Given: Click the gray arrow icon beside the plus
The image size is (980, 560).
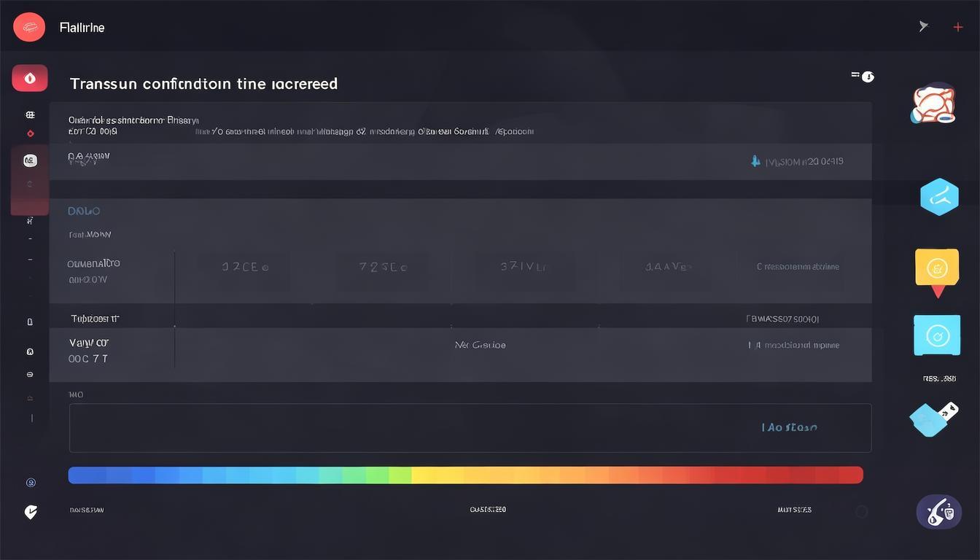Looking at the screenshot, I should click(924, 26).
